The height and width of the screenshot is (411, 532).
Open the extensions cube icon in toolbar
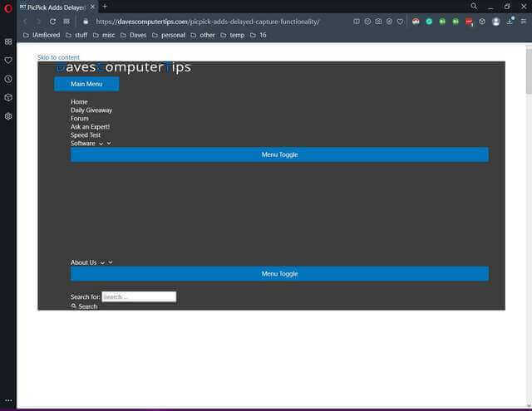482,22
